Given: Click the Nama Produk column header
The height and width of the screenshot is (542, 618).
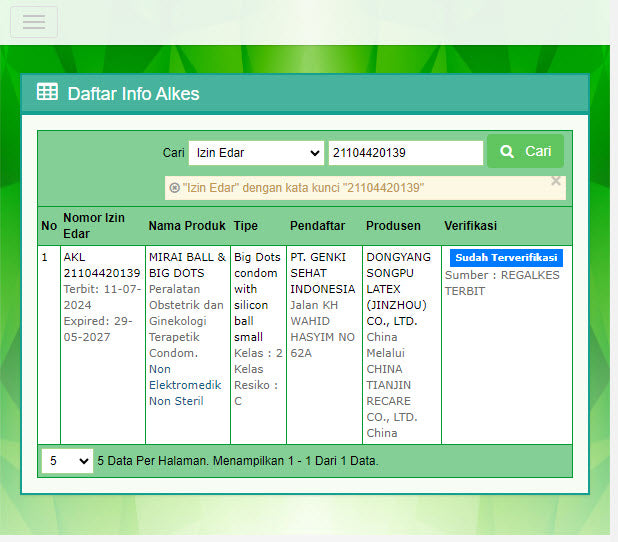Looking at the screenshot, I should pyautogui.click(x=187, y=226).
